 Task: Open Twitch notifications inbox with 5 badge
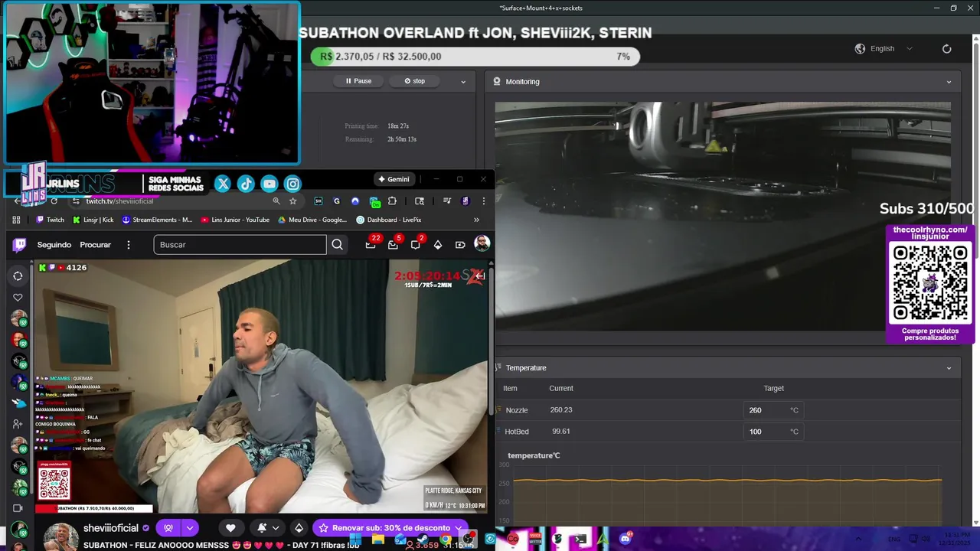393,245
